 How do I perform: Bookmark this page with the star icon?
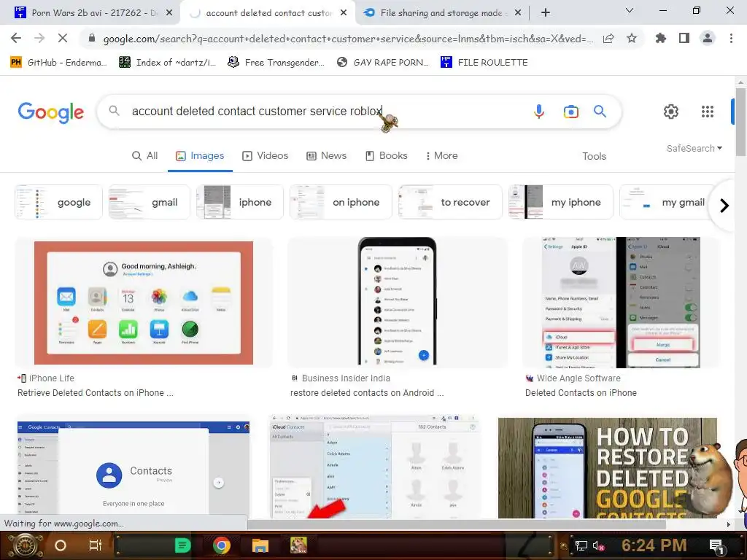[x=632, y=38]
